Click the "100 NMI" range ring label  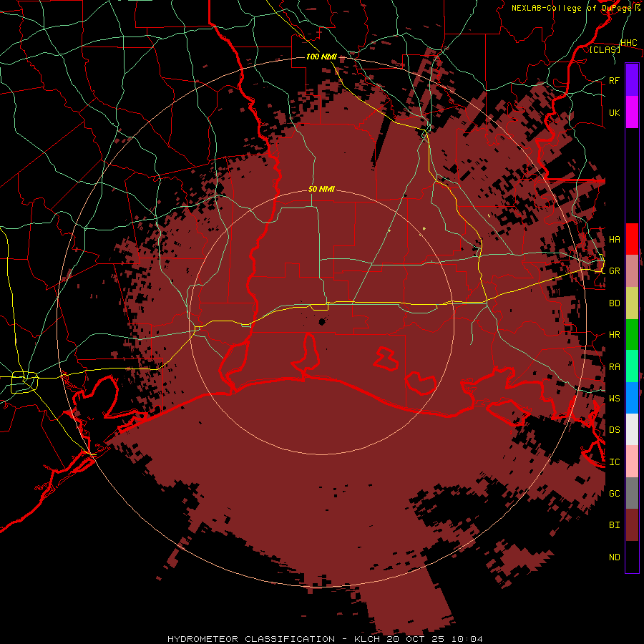click(x=321, y=57)
